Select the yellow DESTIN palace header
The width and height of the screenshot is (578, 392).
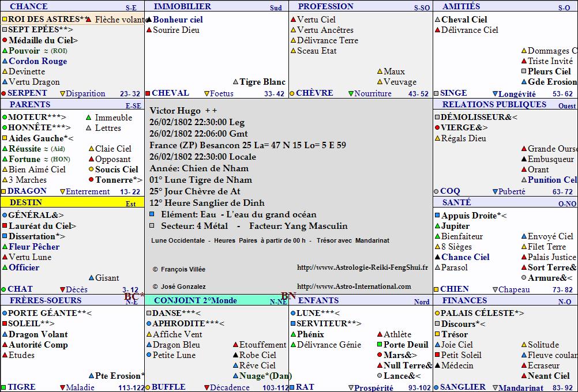72,202
